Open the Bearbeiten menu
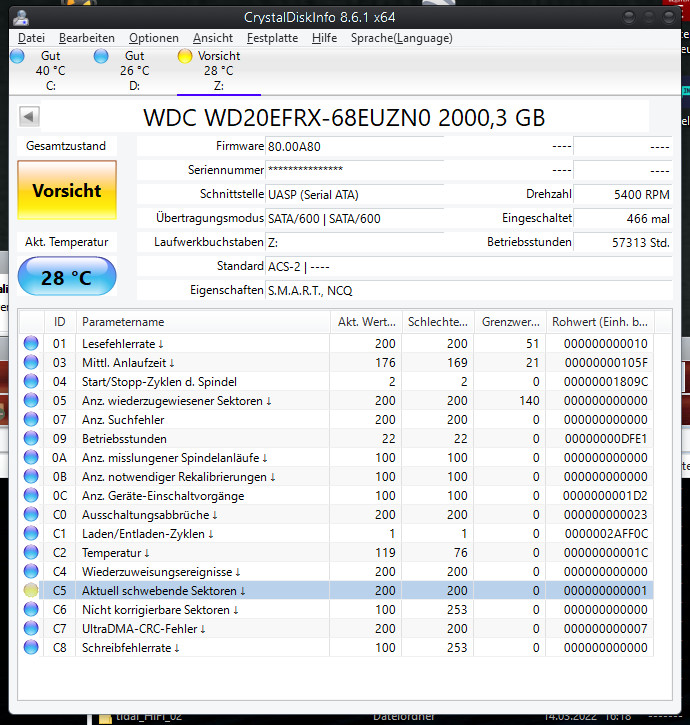 86,38
